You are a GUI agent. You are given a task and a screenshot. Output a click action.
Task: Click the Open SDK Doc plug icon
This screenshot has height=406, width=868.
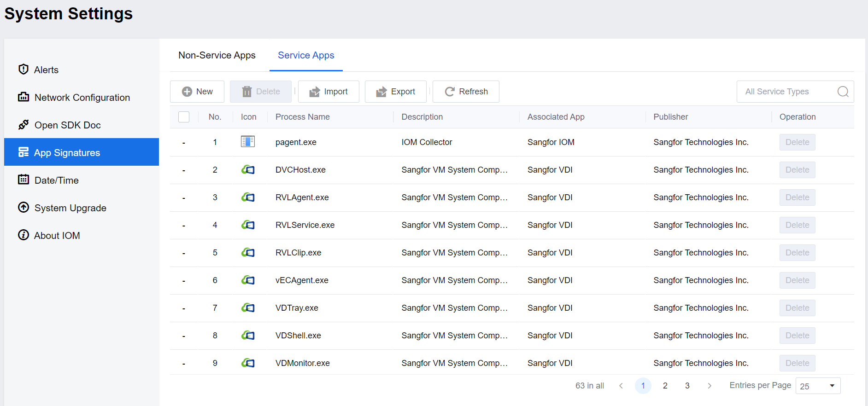pyautogui.click(x=23, y=125)
